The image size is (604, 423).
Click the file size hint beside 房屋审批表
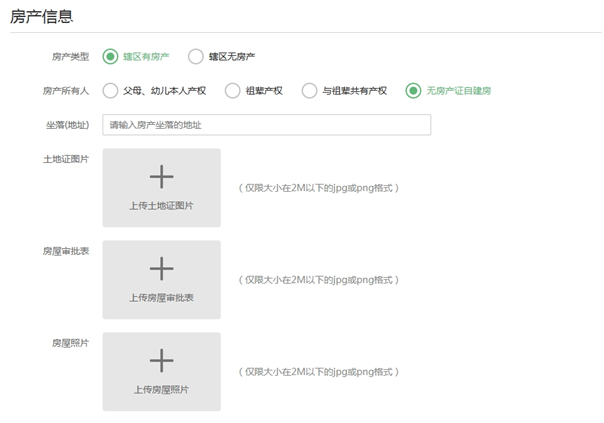[x=319, y=280]
